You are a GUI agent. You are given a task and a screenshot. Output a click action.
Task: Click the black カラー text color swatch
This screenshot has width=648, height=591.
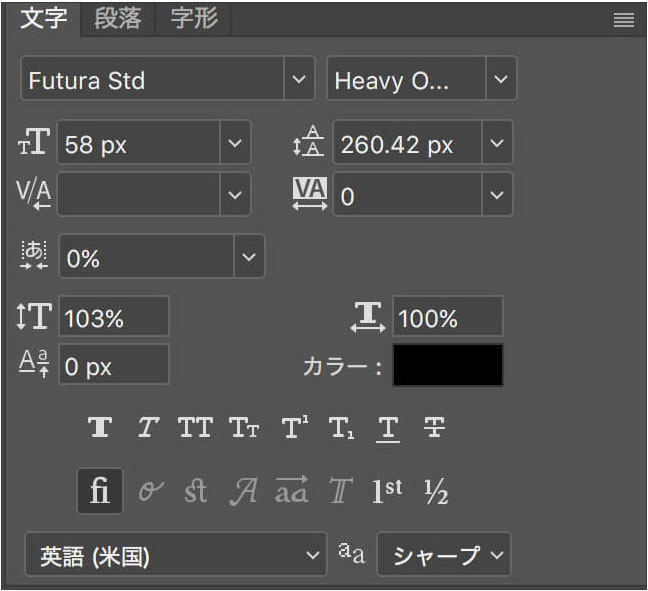[x=448, y=365]
